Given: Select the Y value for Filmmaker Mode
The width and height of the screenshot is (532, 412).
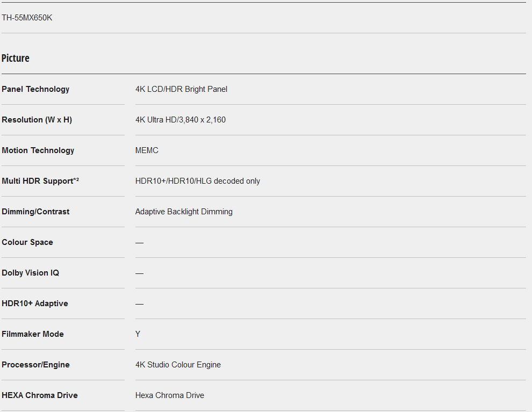Looking at the screenshot, I should [x=138, y=334].
